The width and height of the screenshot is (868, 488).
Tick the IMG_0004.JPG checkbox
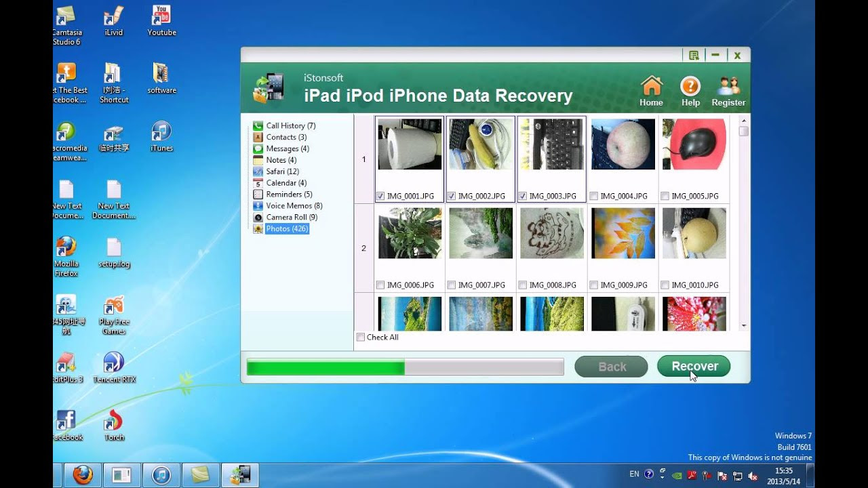pos(594,196)
